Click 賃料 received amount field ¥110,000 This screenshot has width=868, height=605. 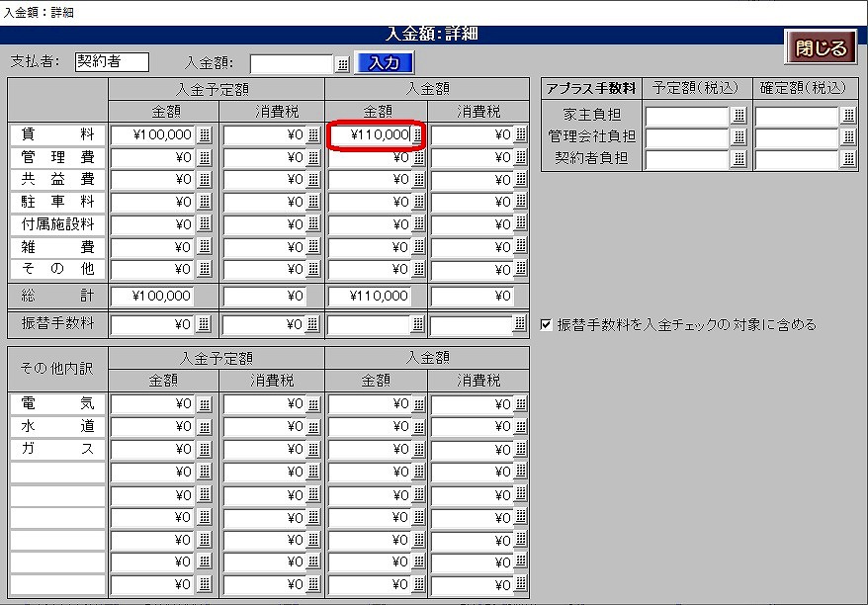pos(370,134)
